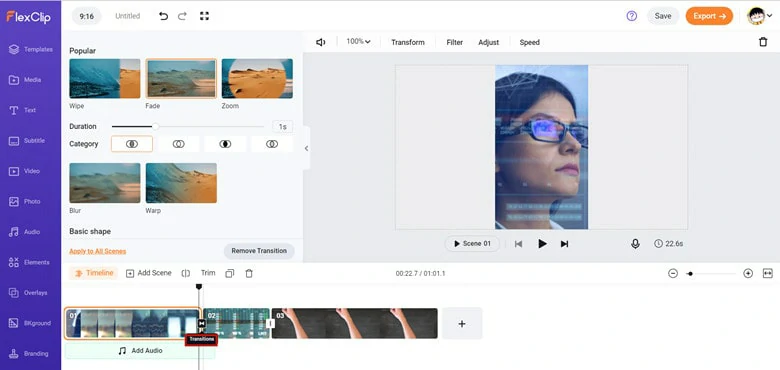Click the microphone record voiceover icon
The width and height of the screenshot is (780, 370).
[635, 244]
